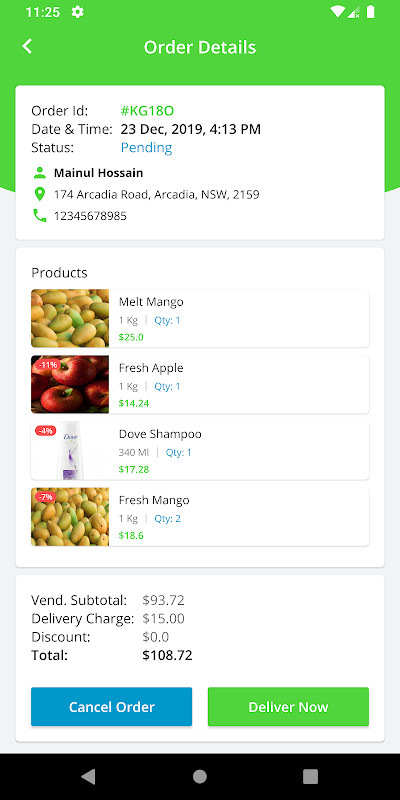
Task: Tap the Android back navigation button
Action: tap(88, 777)
